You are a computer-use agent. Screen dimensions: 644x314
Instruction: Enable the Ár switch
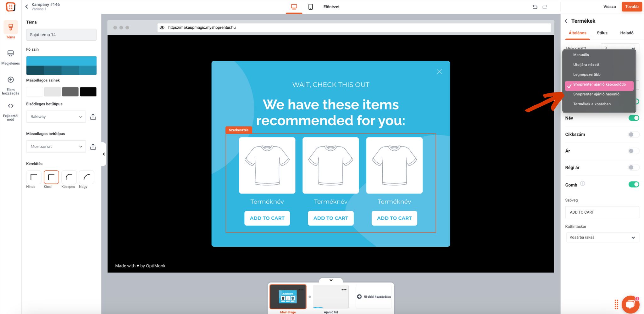coord(634,151)
